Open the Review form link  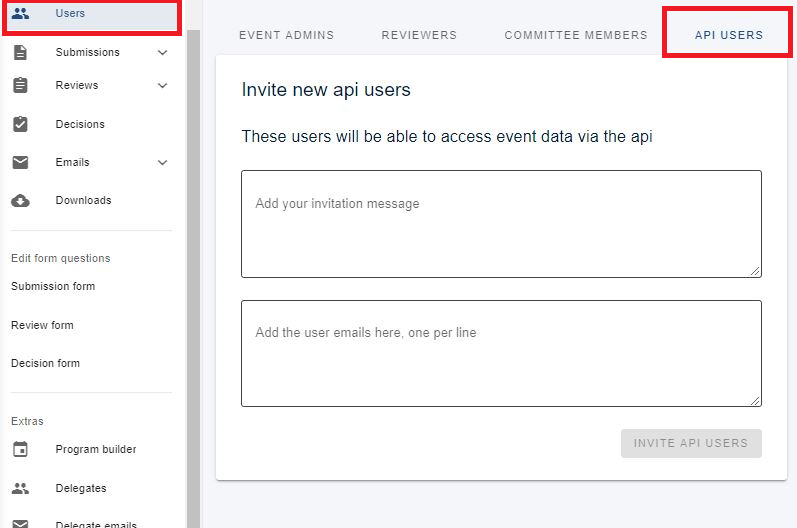coord(42,325)
